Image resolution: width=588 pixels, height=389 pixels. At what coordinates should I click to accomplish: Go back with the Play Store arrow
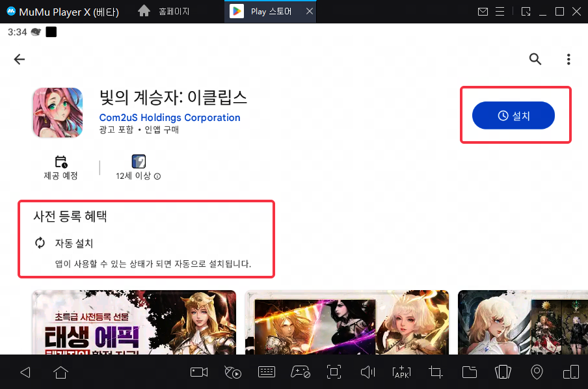(x=19, y=59)
